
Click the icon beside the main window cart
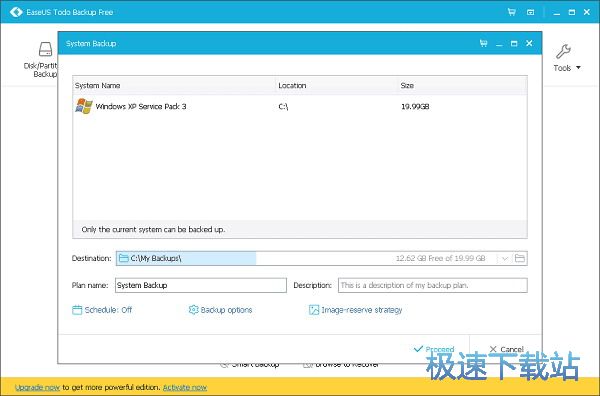pyautogui.click(x=530, y=12)
